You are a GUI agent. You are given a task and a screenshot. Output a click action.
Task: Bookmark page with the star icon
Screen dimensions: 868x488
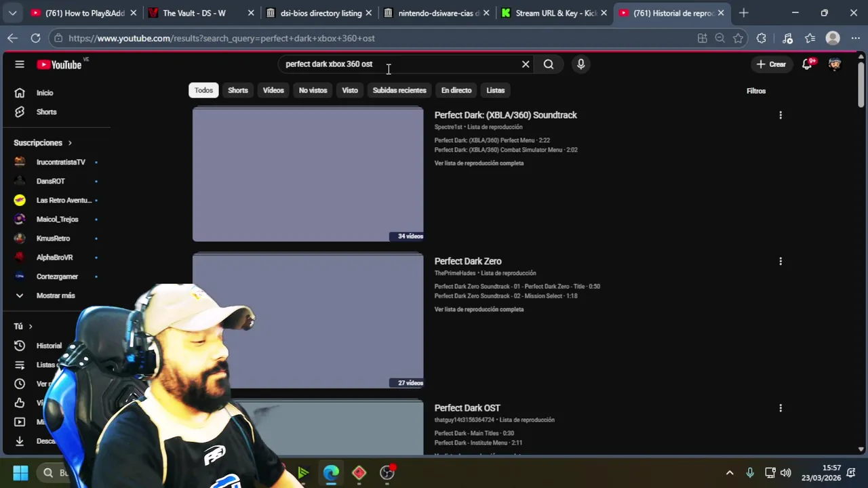click(x=738, y=39)
